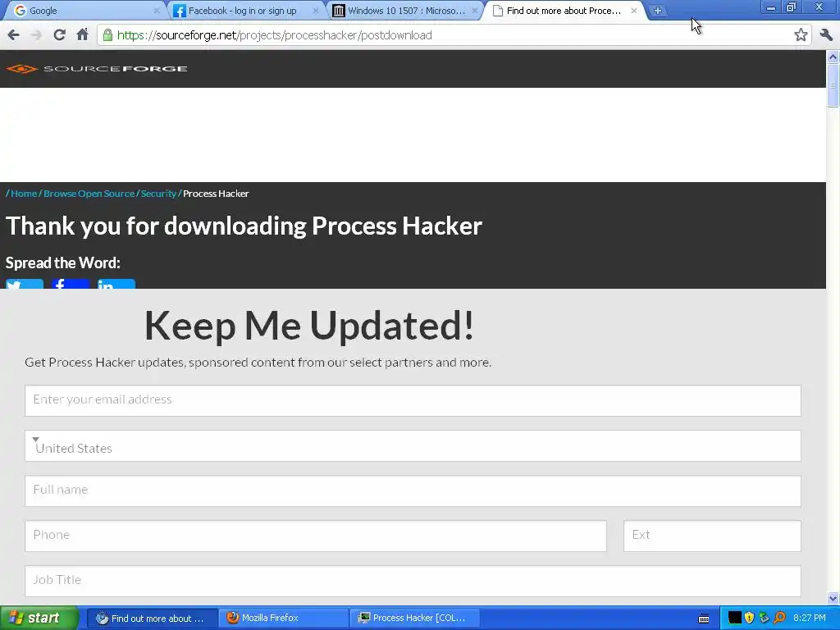This screenshot has width=840, height=630.
Task: Click the Thank you for downloading heading
Action: (x=244, y=226)
